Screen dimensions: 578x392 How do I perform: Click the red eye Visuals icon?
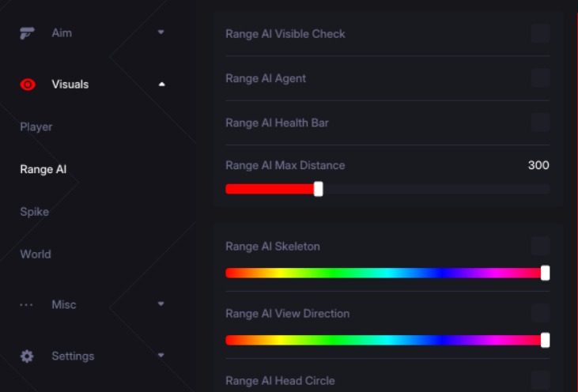[x=28, y=85]
